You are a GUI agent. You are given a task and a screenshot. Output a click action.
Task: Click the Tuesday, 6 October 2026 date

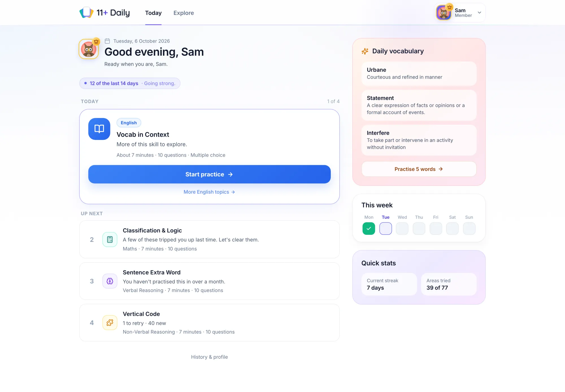(x=142, y=41)
